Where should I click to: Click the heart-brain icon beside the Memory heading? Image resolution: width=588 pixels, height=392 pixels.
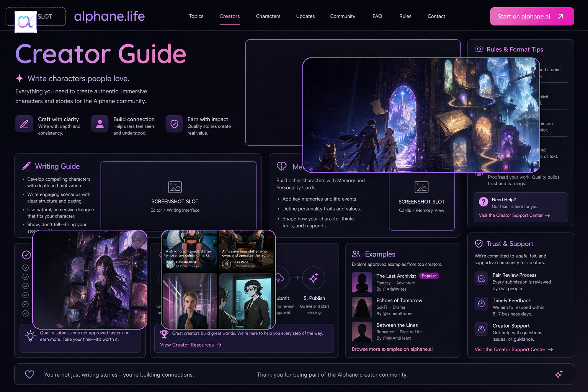coord(281,166)
